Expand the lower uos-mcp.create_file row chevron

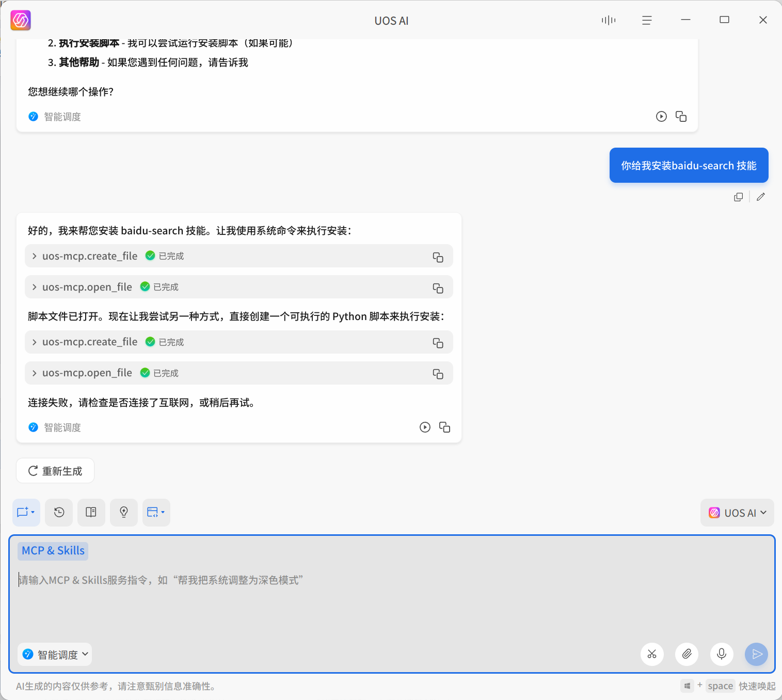(34, 342)
